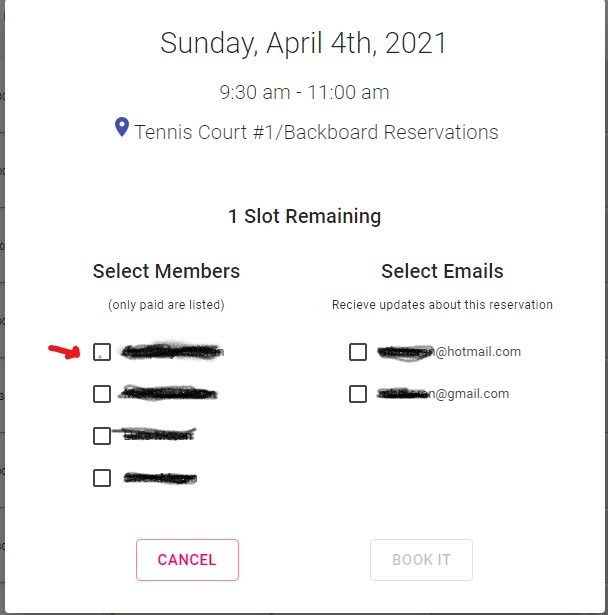608x615 pixels.
Task: Click the Sunday, April 4th, 2021 heading
Action: (304, 43)
